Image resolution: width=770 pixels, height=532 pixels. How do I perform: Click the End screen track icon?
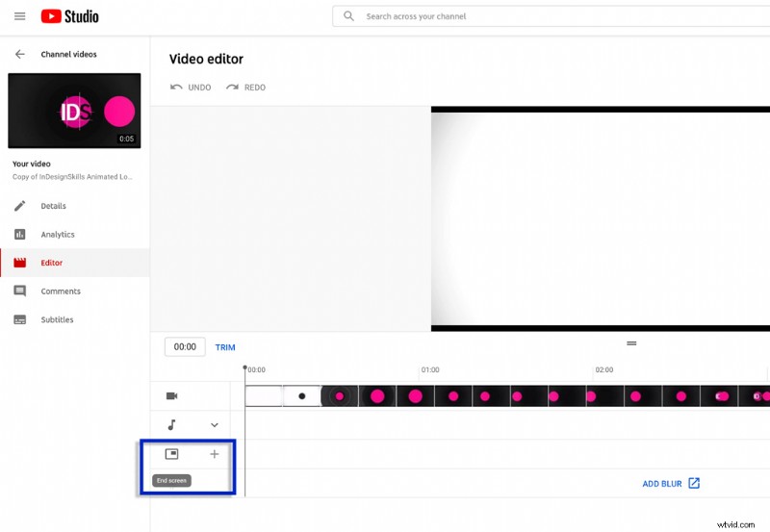172,454
